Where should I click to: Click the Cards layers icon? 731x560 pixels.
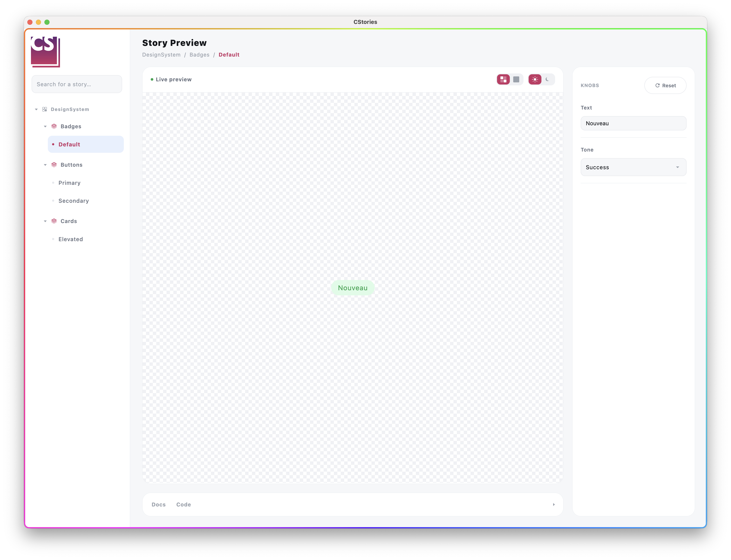coord(54,221)
